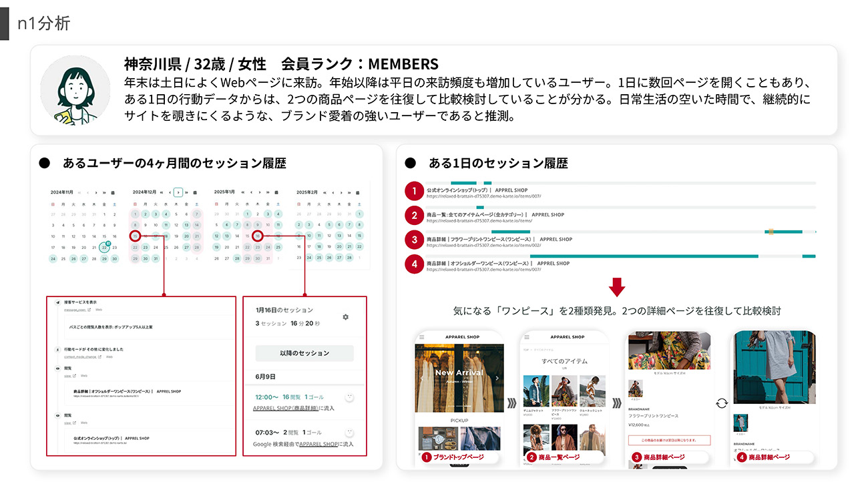Jump forward a year in 2025年1月 calendar

[x=268, y=192]
